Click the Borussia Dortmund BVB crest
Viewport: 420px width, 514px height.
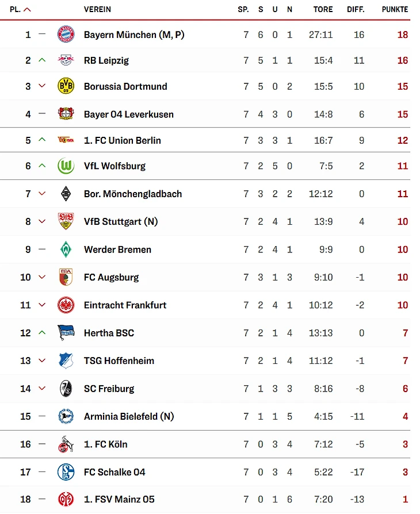coord(66,86)
